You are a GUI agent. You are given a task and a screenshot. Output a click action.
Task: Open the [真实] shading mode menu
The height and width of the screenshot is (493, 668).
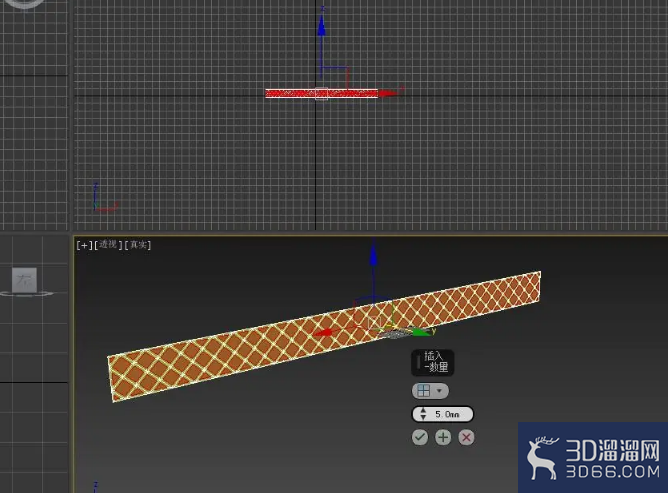click(x=138, y=245)
